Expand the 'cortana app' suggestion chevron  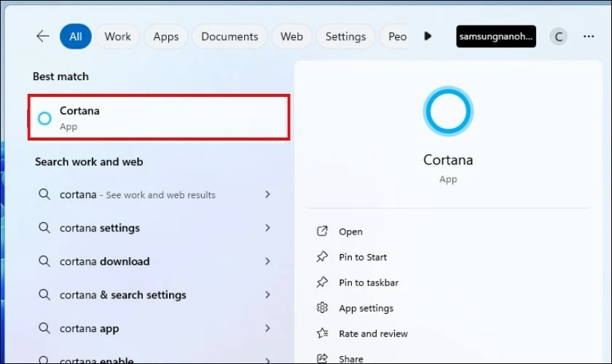coord(267,328)
